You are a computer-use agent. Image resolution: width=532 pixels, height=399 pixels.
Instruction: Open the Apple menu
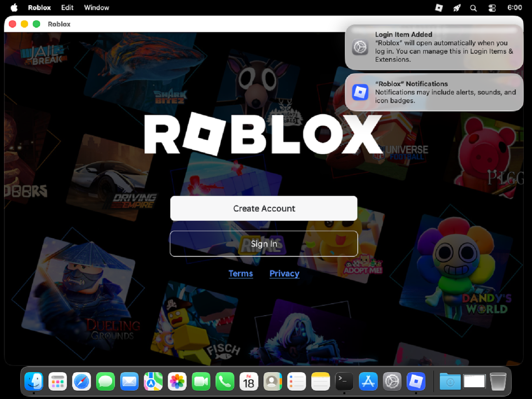pos(14,8)
